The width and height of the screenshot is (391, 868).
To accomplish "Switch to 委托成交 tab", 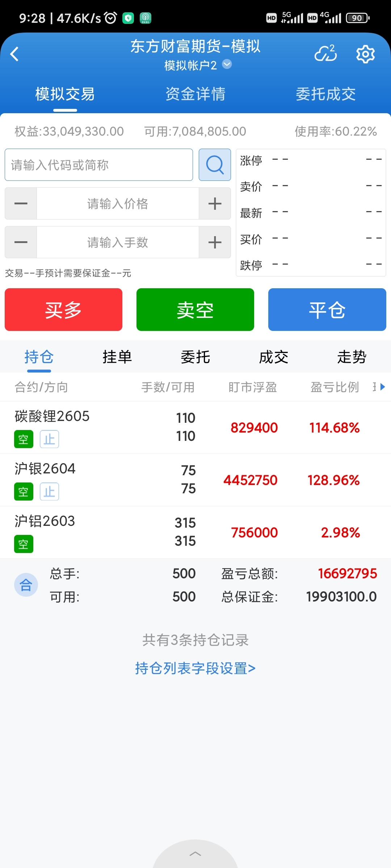I will tap(326, 94).
